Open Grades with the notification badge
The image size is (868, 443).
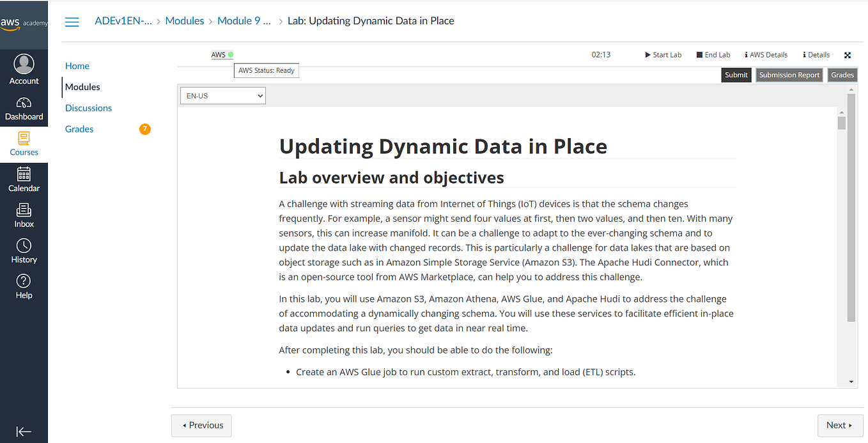click(x=79, y=128)
